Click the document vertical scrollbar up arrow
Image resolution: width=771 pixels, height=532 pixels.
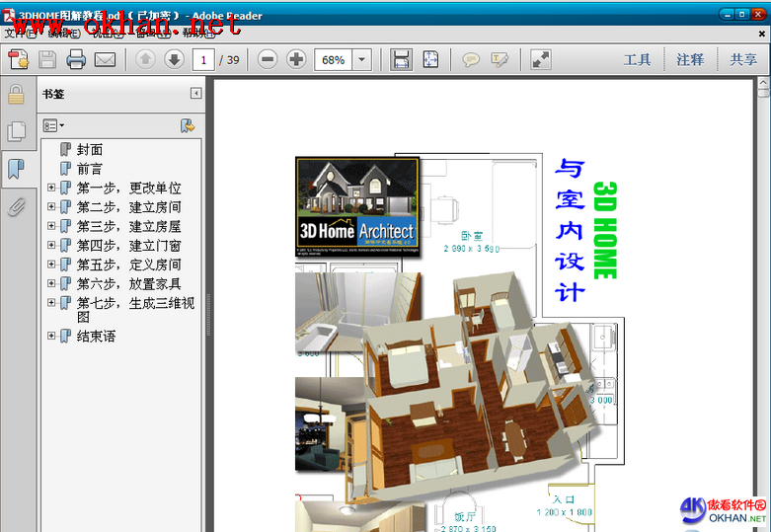tap(764, 82)
